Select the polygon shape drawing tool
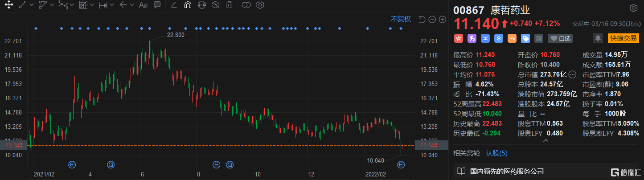Screen dimensions: 644x180 click(x=43, y=5)
